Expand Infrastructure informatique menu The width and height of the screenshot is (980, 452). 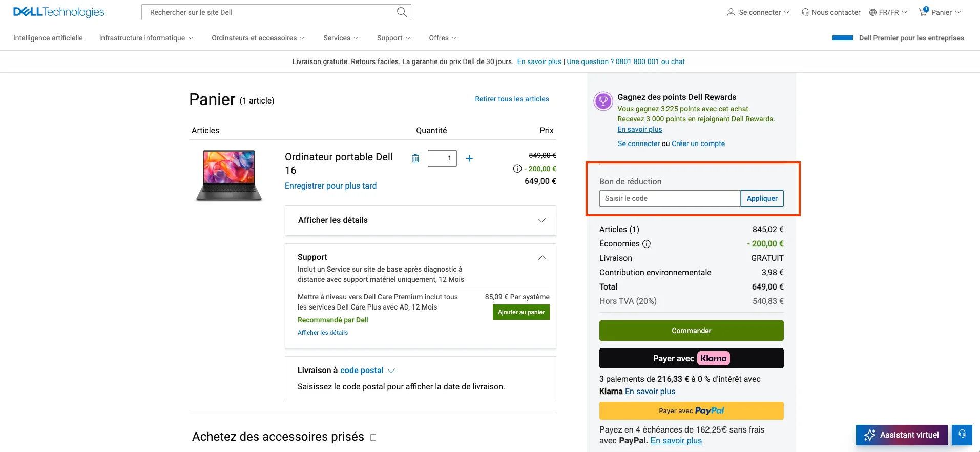146,38
